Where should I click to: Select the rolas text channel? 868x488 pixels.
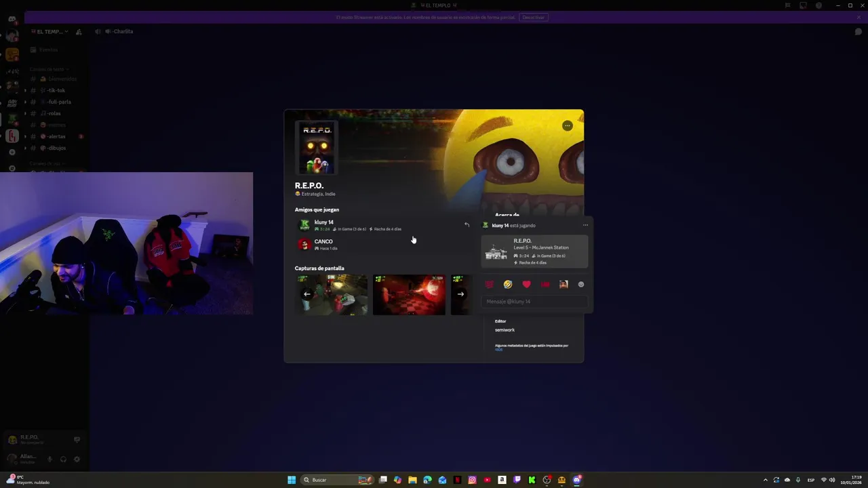coord(56,113)
